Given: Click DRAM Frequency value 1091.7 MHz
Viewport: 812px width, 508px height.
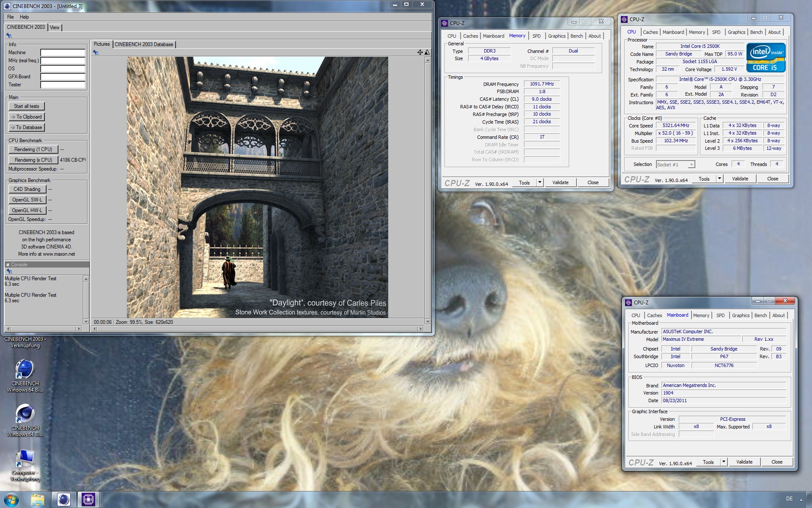Looking at the screenshot, I should tap(542, 84).
